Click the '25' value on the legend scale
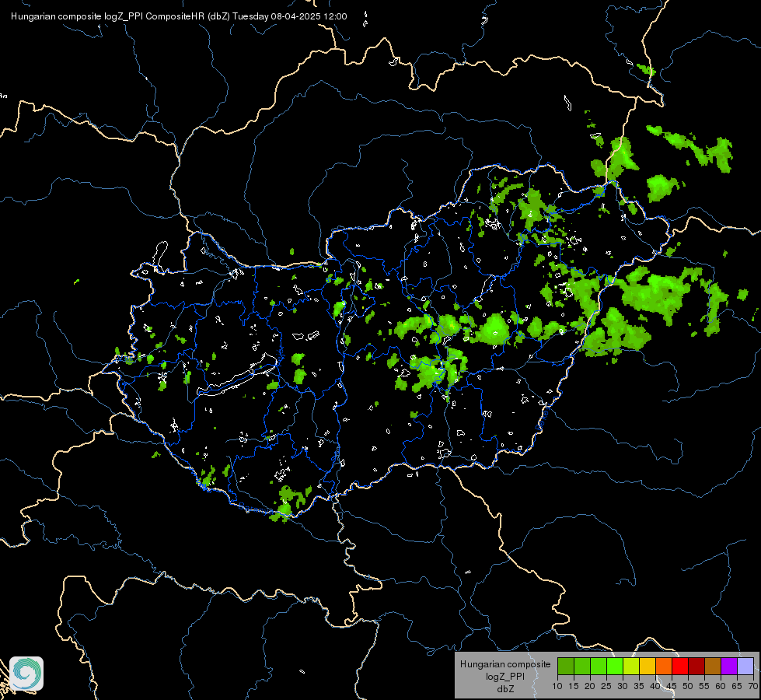 (606, 686)
